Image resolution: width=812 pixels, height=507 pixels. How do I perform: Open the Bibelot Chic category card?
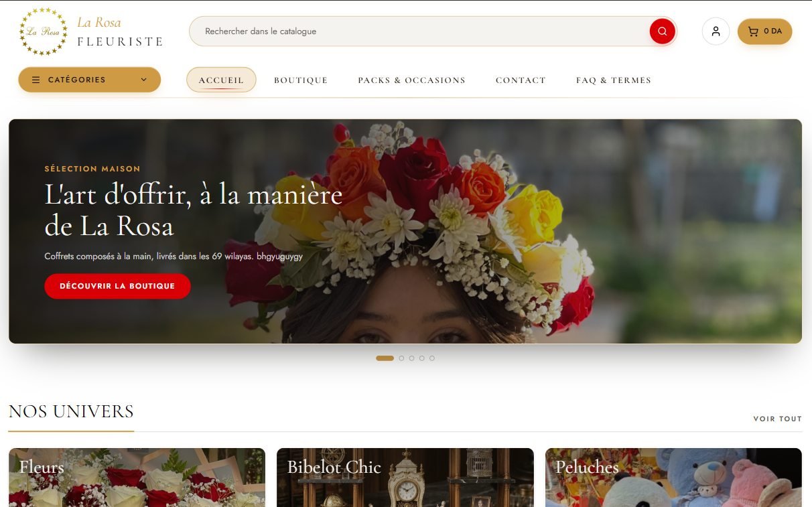click(405, 478)
